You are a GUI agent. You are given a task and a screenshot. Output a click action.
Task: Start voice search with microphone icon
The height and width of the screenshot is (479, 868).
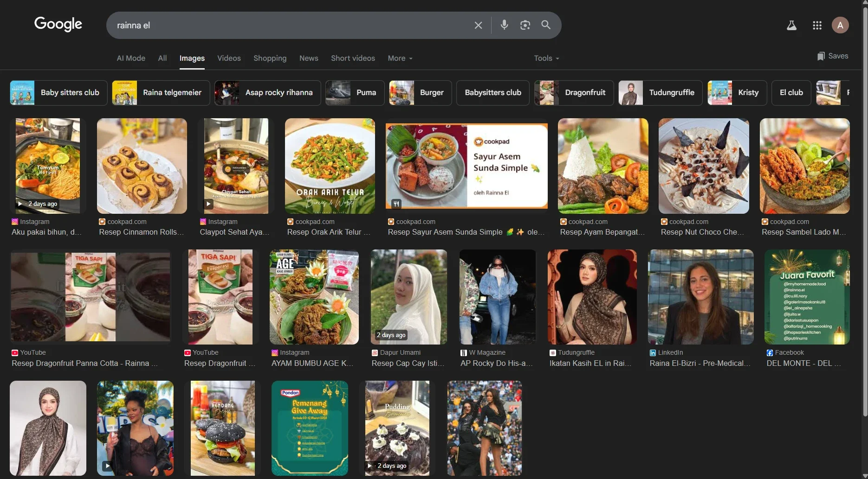[x=504, y=25]
